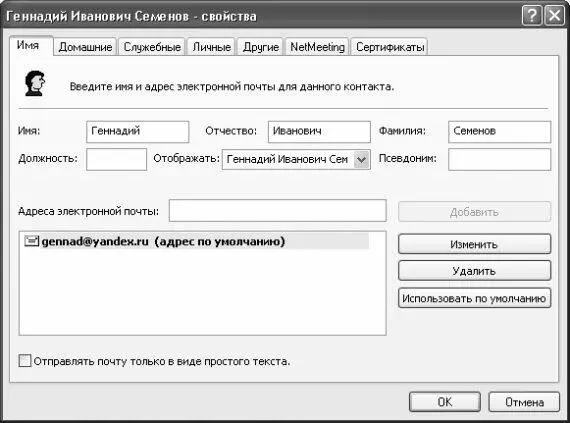The width and height of the screenshot is (570, 423).
Task: Go to the Личные tab
Action: [212, 47]
